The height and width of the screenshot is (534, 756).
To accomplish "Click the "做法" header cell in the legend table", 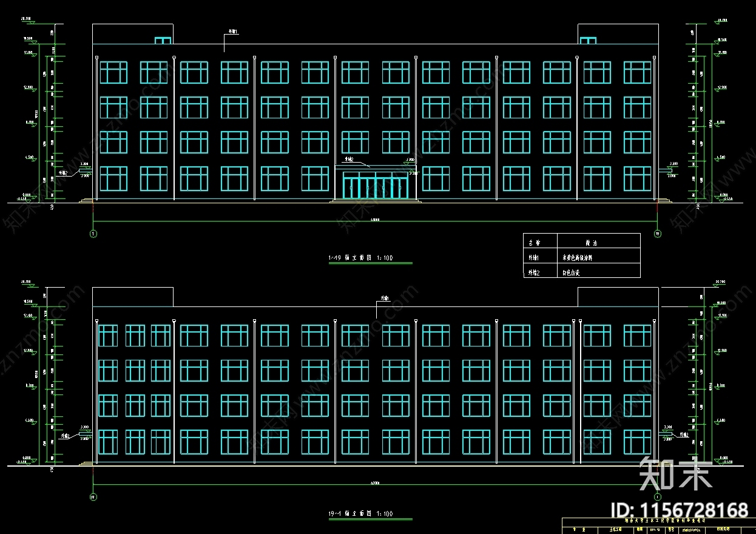I will 598,242.
